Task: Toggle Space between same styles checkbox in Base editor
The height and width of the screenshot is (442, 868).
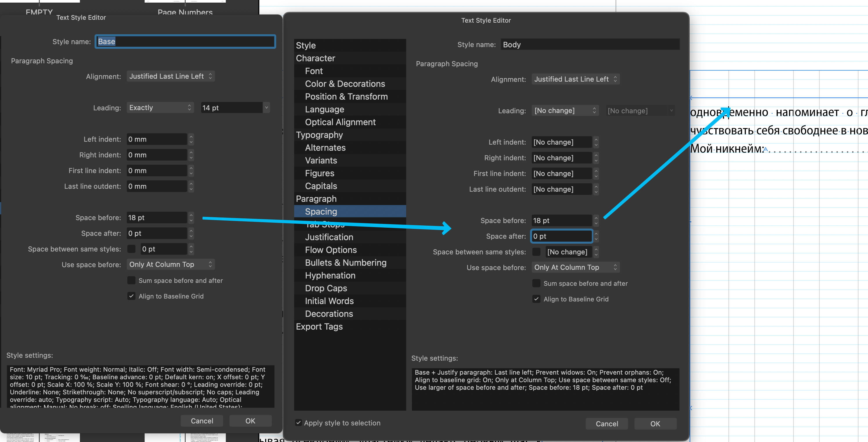Action: point(131,249)
